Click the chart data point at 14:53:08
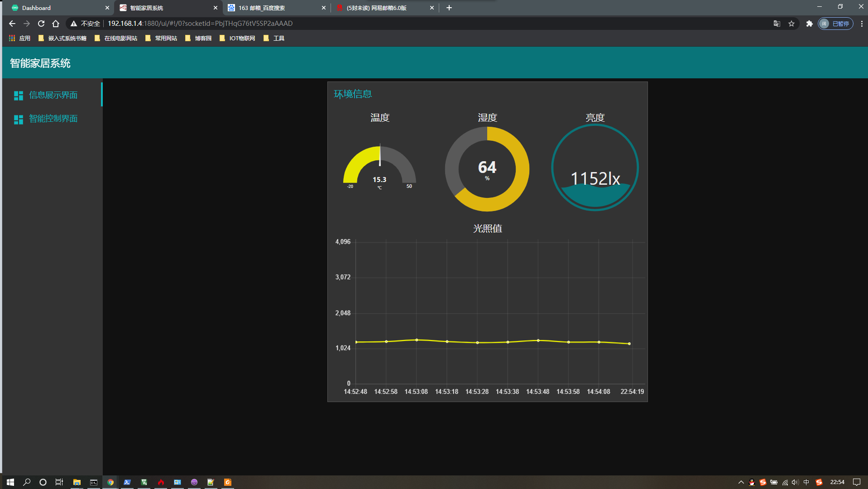The height and width of the screenshot is (489, 868). tap(417, 340)
